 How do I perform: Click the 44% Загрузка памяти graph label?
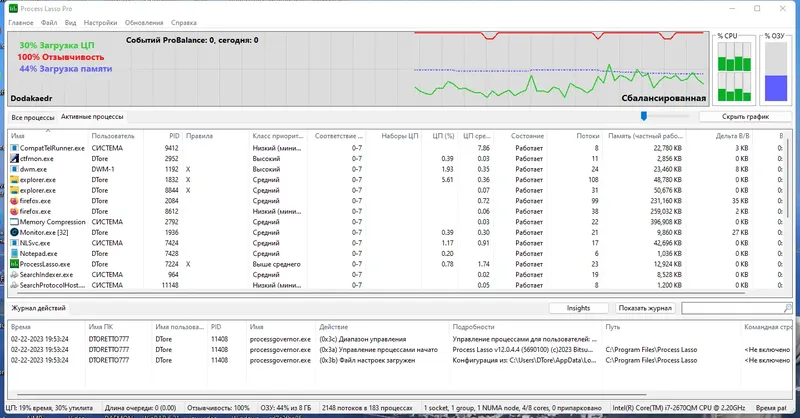tap(66, 69)
